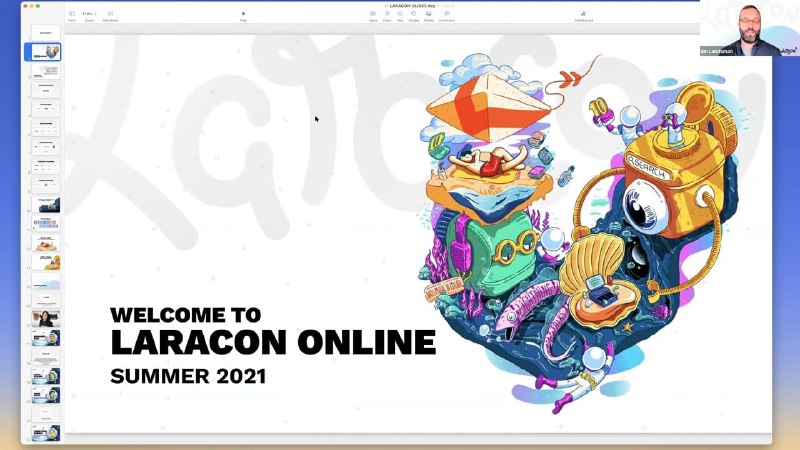The width and height of the screenshot is (800, 450).
Task: Click the Add Slide toolbar button
Action: [110, 16]
